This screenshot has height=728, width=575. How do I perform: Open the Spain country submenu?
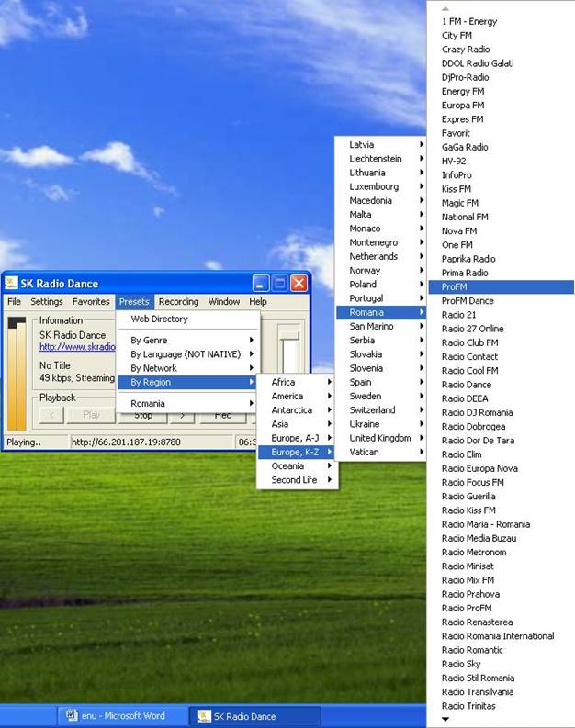[x=380, y=382]
